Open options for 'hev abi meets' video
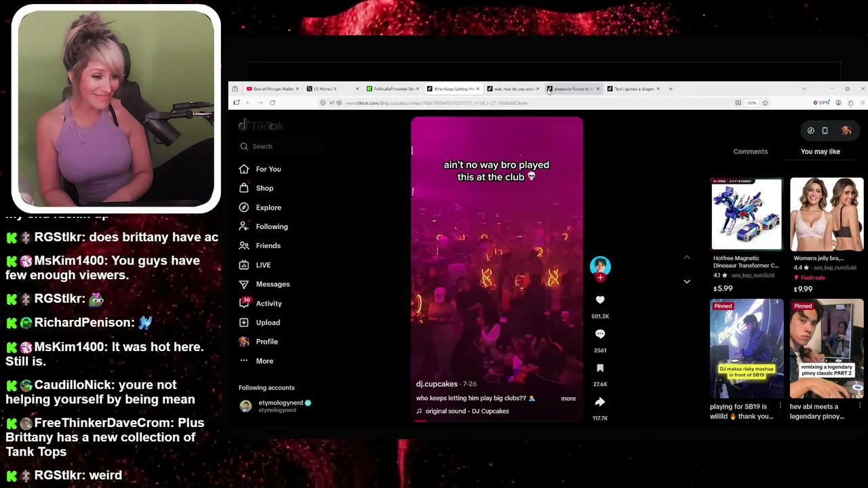Image resolution: width=868 pixels, height=488 pixels. (x=859, y=407)
